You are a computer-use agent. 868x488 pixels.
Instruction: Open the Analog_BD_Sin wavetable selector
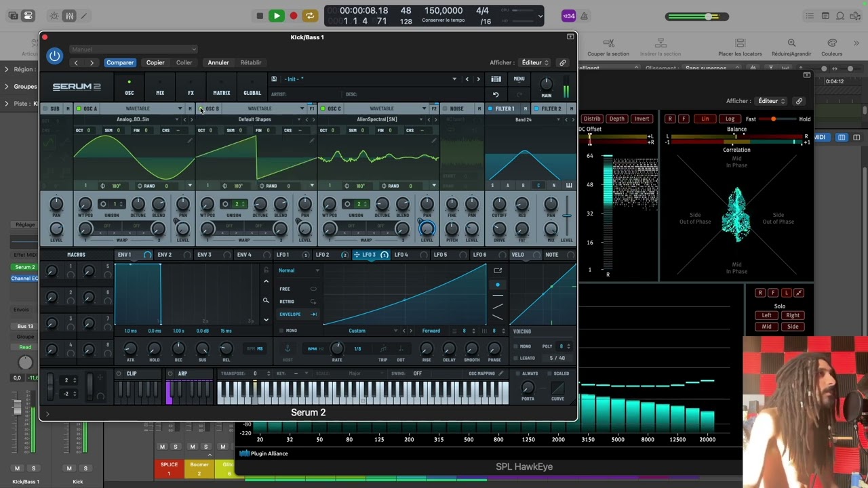(x=133, y=119)
